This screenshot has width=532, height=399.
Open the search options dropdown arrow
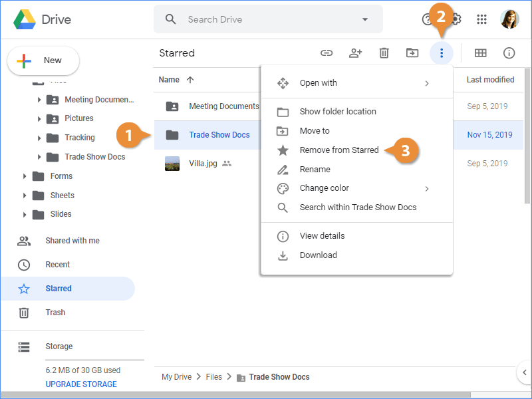click(x=365, y=19)
